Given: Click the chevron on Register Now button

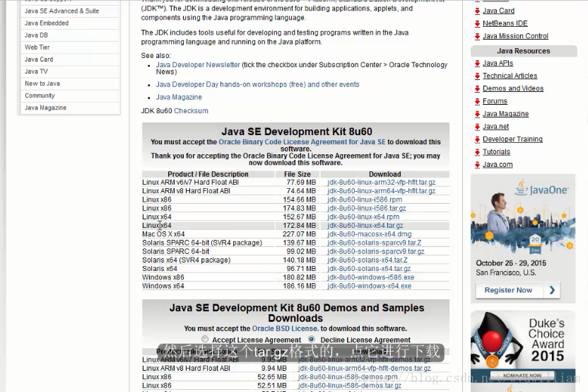Looking at the screenshot, I should point(552,290).
